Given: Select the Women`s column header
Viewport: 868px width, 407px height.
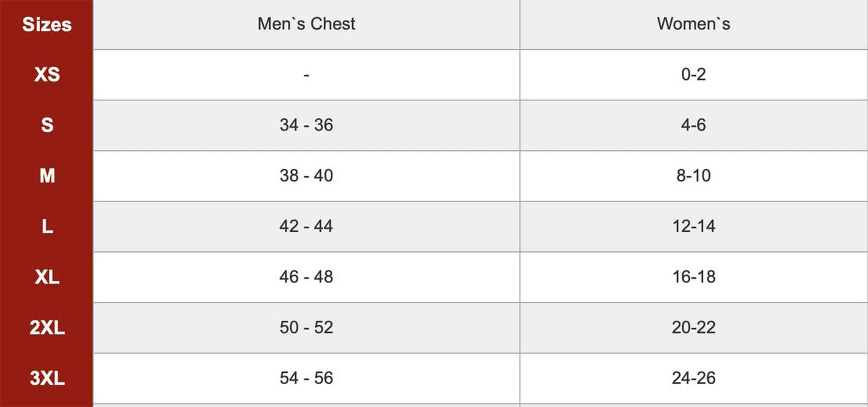Looking at the screenshot, I should pos(693,24).
